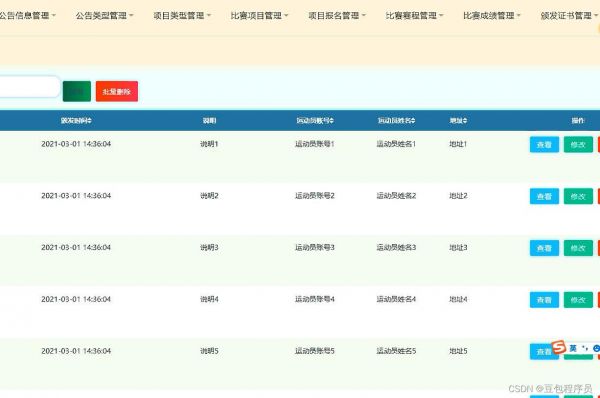Sort by the 运动员姓名 column arrows

[413, 121]
